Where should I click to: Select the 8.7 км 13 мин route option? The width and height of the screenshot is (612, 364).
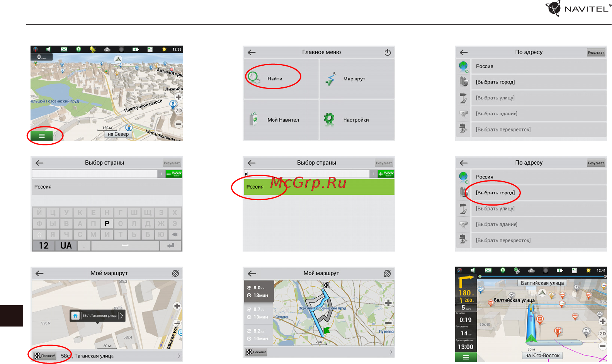(x=258, y=313)
